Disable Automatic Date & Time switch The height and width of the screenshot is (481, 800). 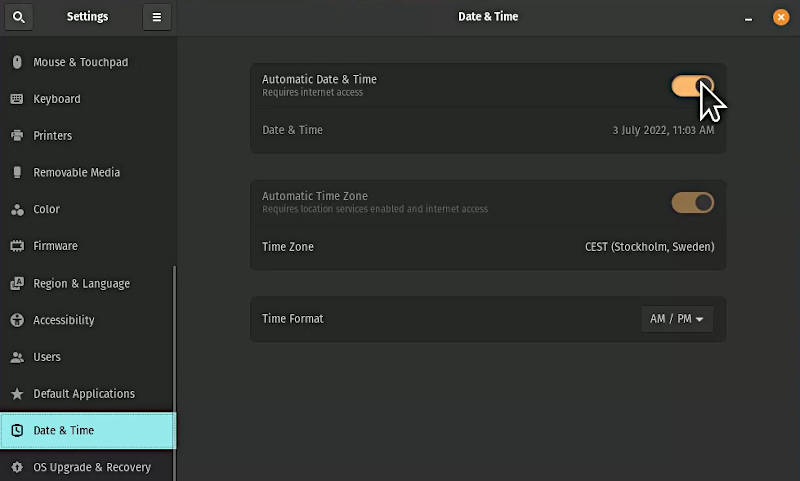click(692, 86)
